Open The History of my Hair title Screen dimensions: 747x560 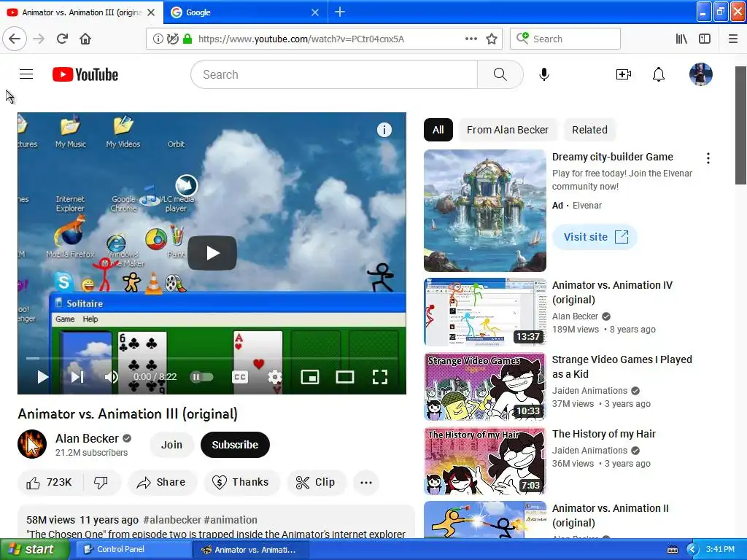coord(603,434)
